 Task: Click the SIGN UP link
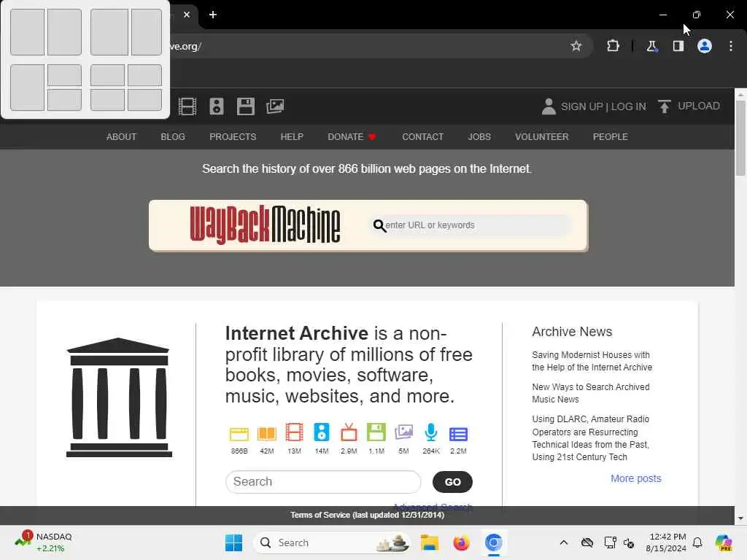point(581,106)
